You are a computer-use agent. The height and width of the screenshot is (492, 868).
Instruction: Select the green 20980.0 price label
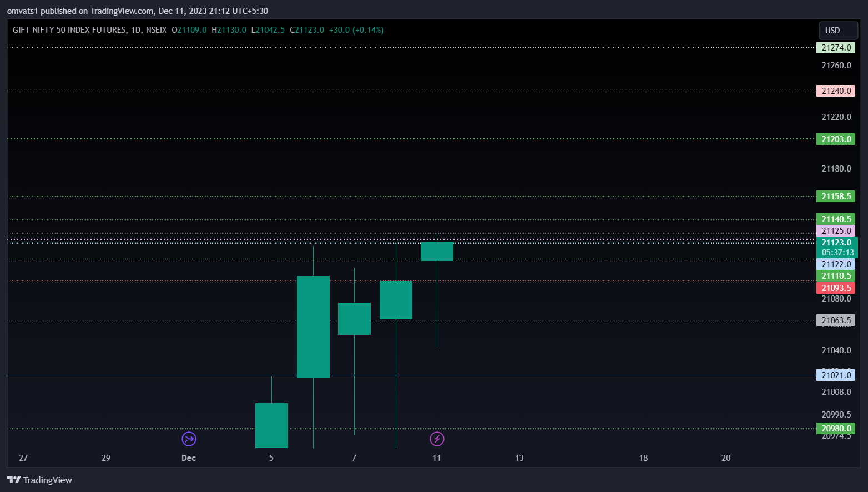coord(836,429)
